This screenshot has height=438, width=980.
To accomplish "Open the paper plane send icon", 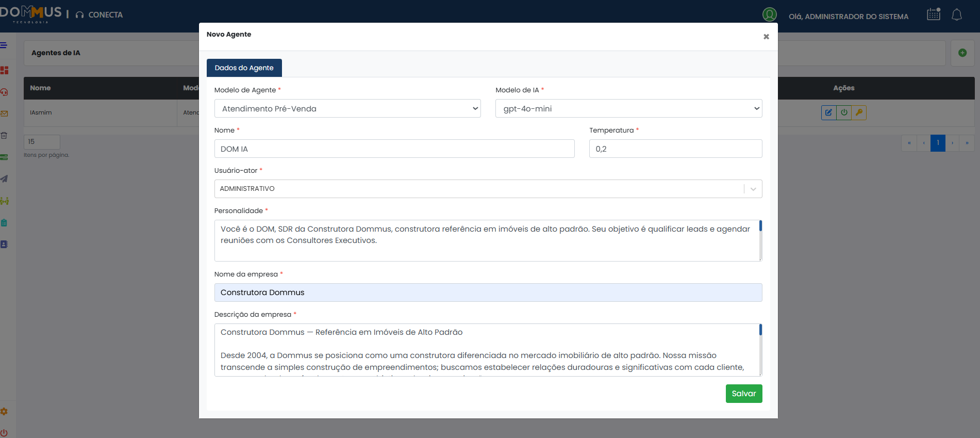I will click(4, 179).
